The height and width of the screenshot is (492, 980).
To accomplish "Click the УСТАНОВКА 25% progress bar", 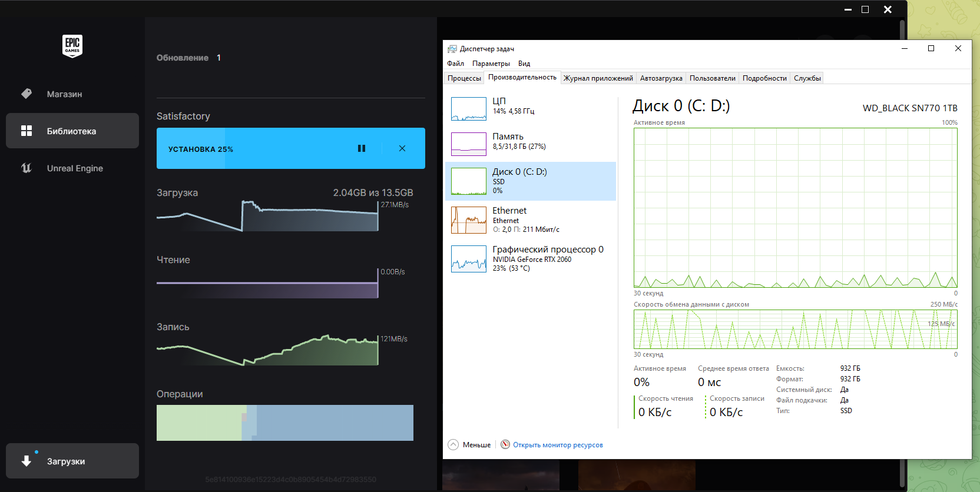I will tap(291, 148).
